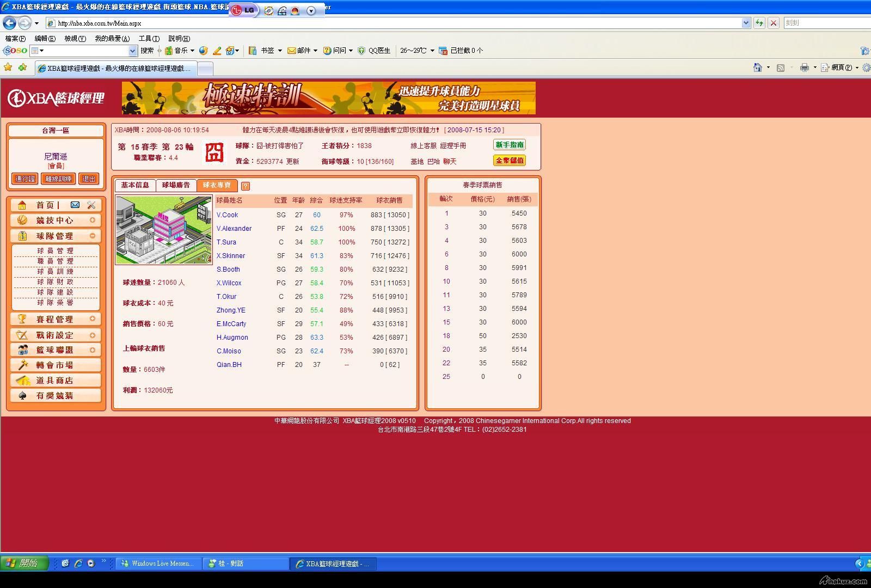Click the browser Refresh icon
Image resolution: width=871 pixels, height=588 pixels.
point(759,23)
